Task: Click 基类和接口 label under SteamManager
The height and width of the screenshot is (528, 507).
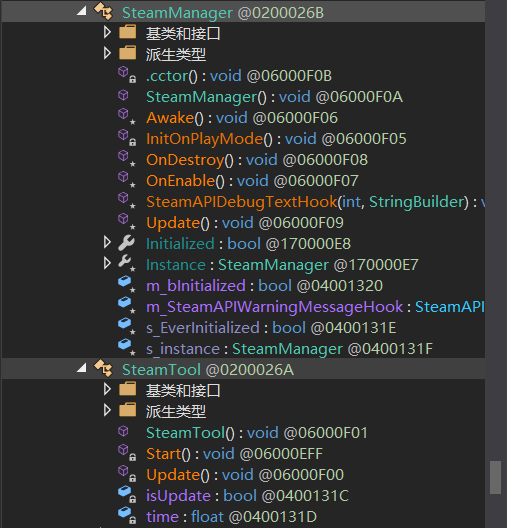Action: (x=183, y=33)
